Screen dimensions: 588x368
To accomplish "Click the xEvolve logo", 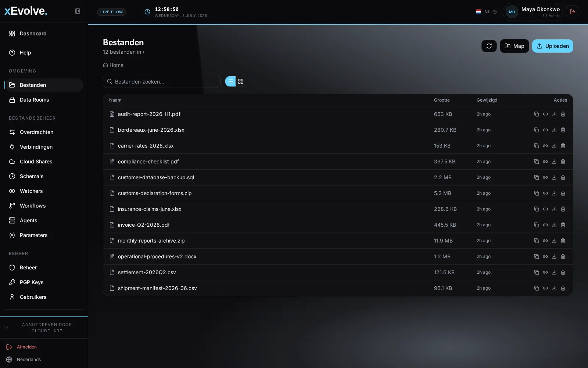I will [x=26, y=11].
